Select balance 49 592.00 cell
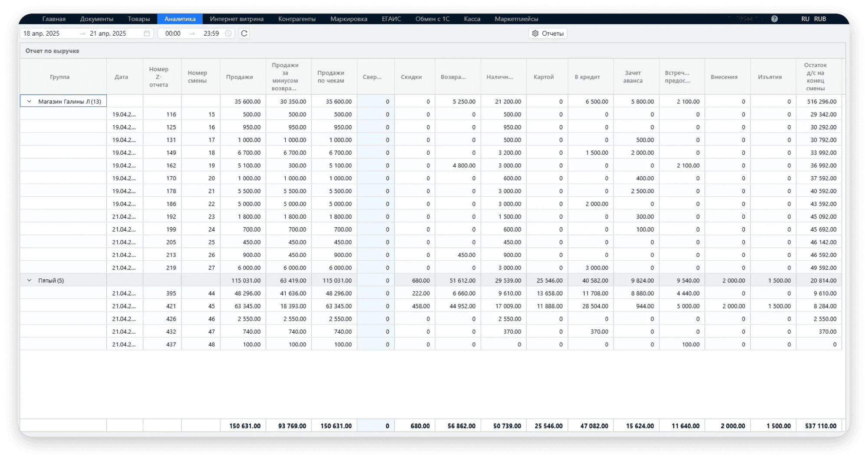Screen dimensions: 868x460 click(x=818, y=268)
